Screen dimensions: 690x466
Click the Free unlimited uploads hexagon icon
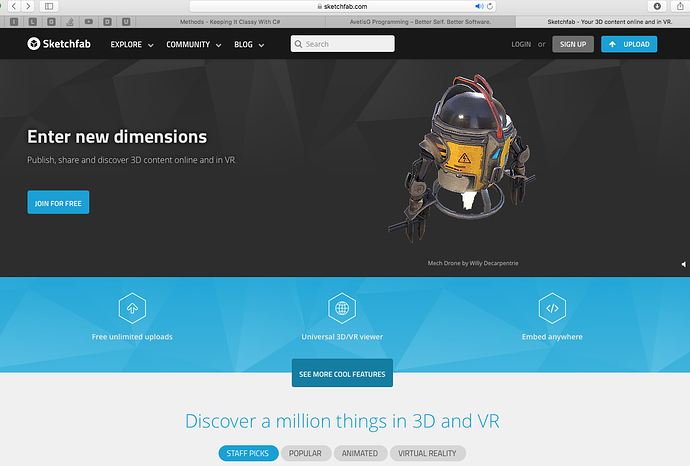point(132,308)
